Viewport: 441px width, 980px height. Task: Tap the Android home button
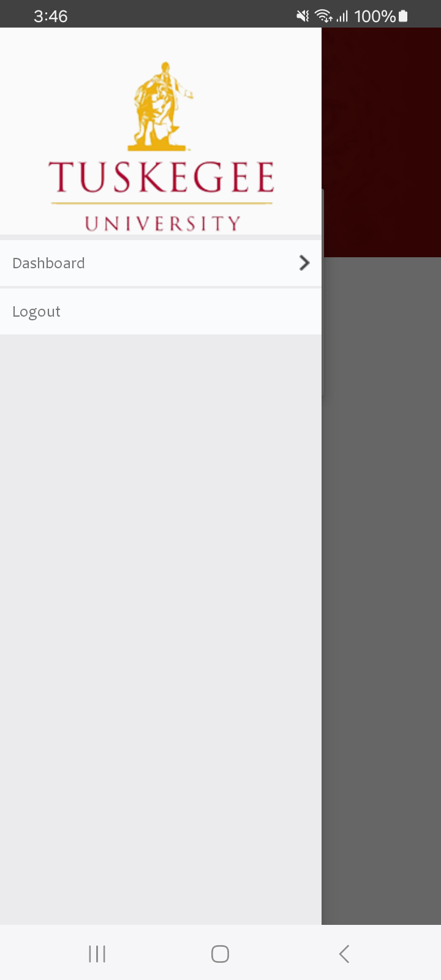220,954
